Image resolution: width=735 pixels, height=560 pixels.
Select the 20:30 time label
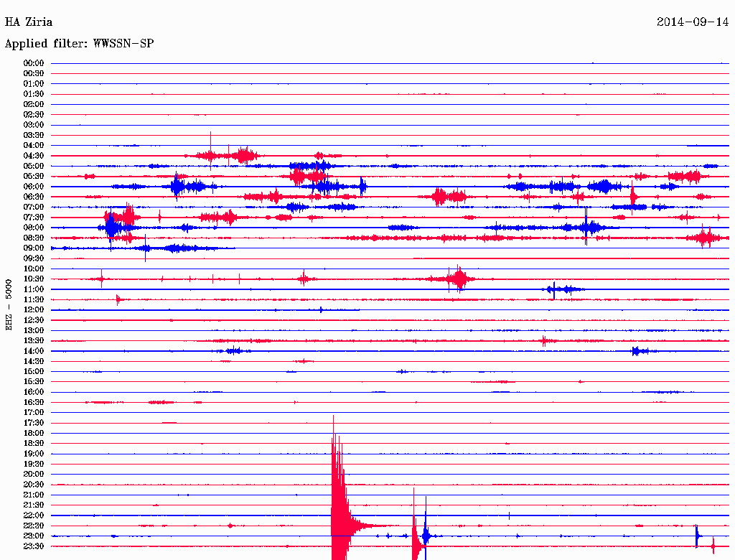(x=34, y=485)
